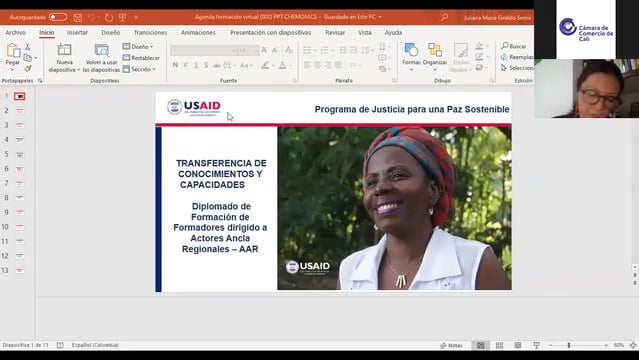Viewport: 639px width, 360px height.
Task: Click the zoom slider handle
Action: [569, 345]
